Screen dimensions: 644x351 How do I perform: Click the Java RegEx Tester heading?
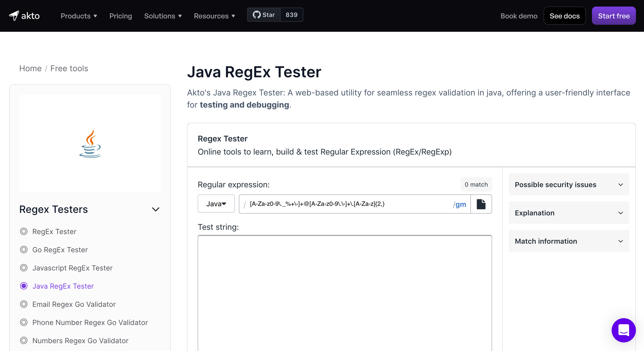pyautogui.click(x=254, y=72)
